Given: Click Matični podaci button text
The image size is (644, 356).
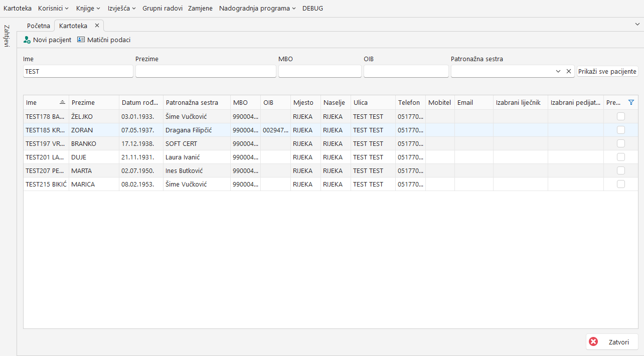Looking at the screenshot, I should pyautogui.click(x=109, y=40).
